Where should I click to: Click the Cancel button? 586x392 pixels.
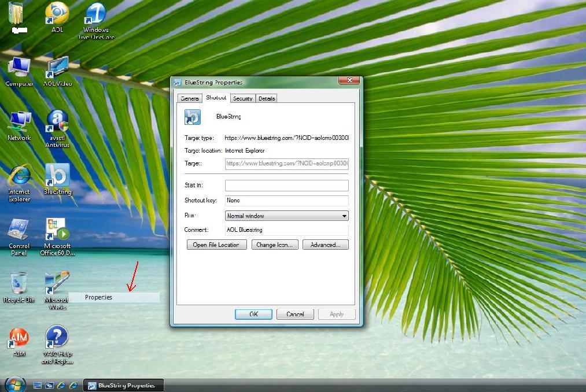coord(295,315)
